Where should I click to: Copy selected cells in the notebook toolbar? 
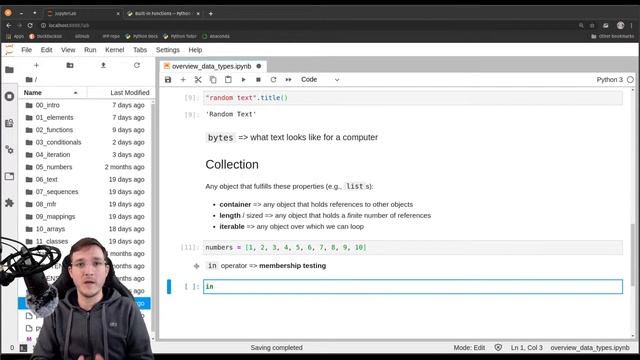pyautogui.click(x=213, y=80)
